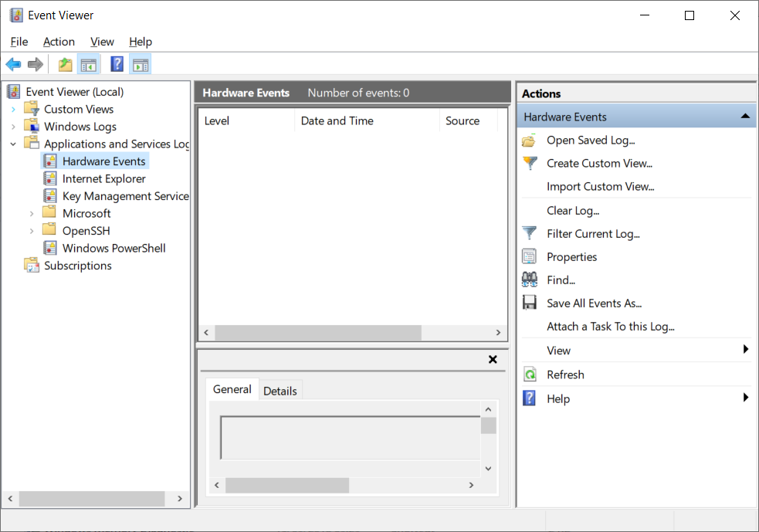Click the Applications and Services Logs folder icon
This screenshot has width=759, height=532.
(x=32, y=144)
